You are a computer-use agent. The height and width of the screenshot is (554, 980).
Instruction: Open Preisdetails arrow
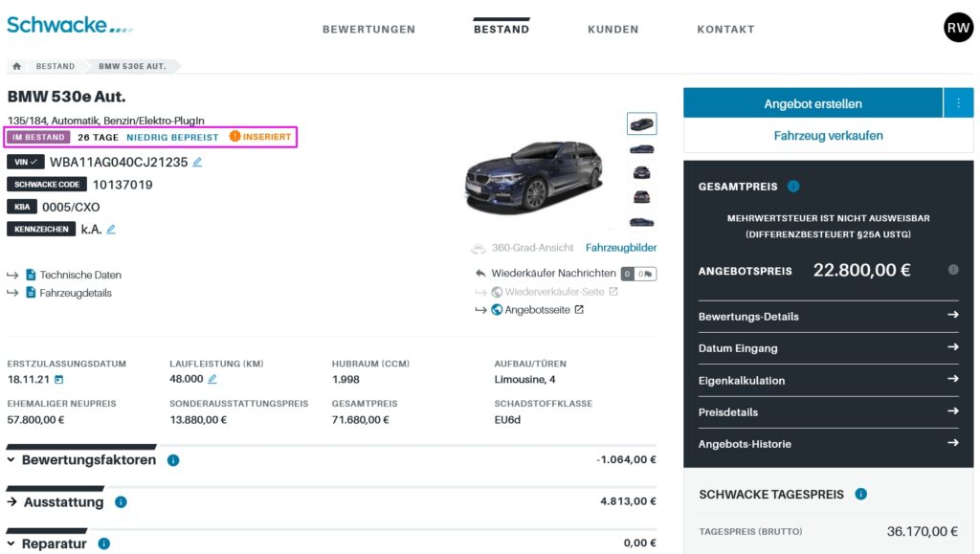coord(952,411)
